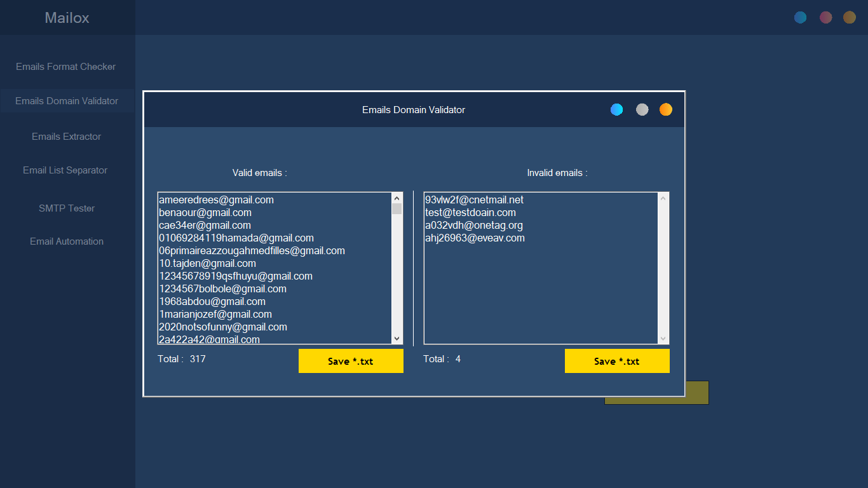Select the Mailox logo
The image size is (868, 488).
click(66, 18)
